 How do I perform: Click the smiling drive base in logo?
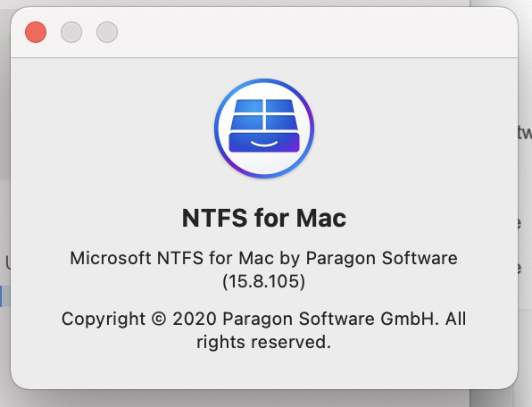pyautogui.click(x=264, y=143)
